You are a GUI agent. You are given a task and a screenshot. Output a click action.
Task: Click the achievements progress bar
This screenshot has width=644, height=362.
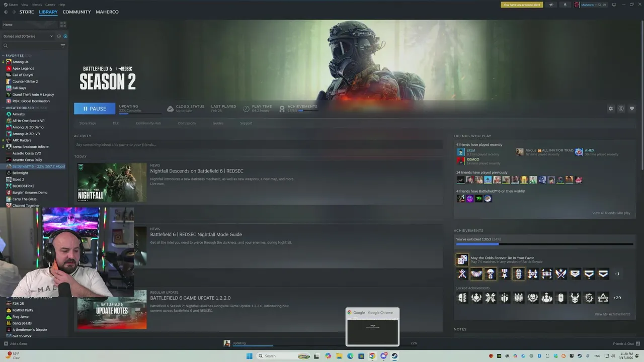click(x=544, y=244)
